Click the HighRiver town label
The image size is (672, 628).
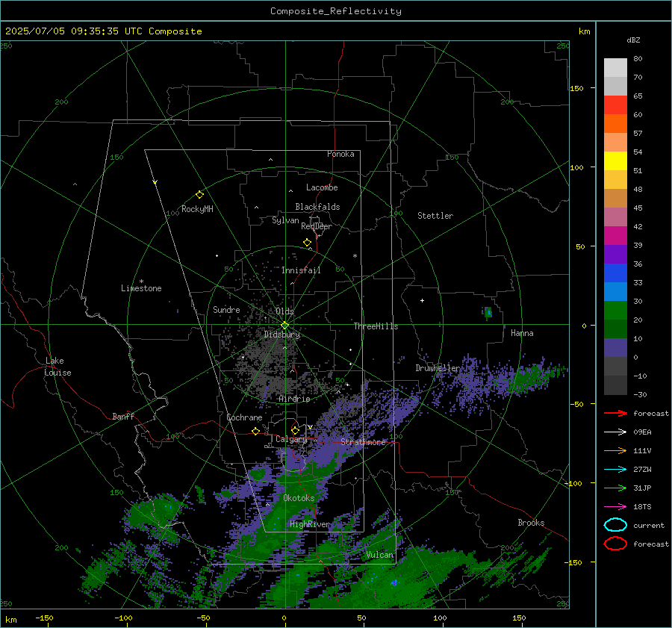pyautogui.click(x=310, y=524)
